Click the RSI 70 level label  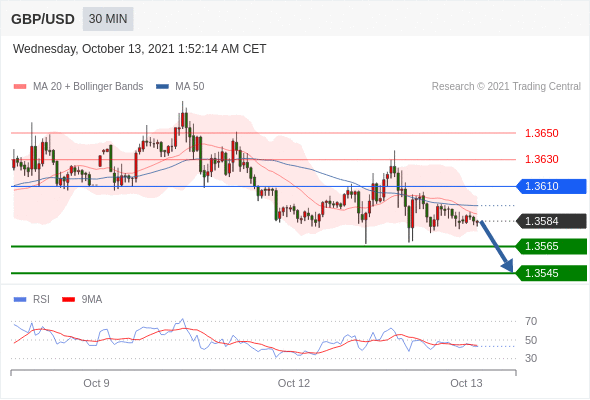tap(531, 321)
